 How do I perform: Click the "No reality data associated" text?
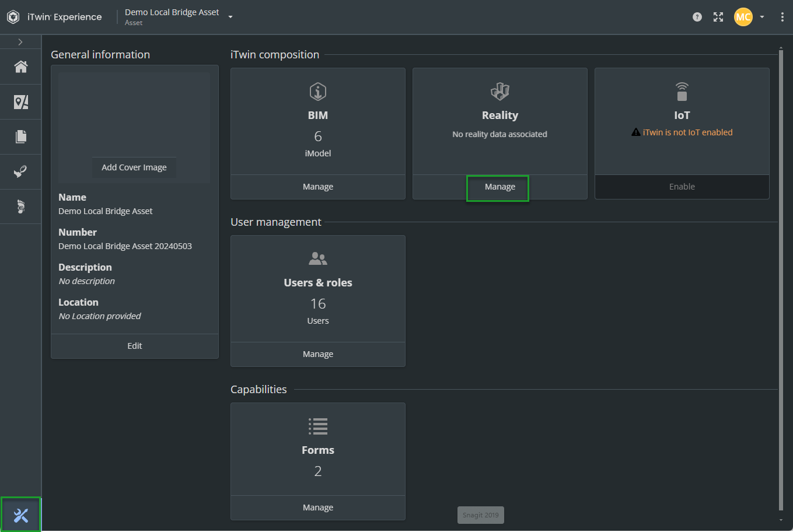click(x=500, y=134)
